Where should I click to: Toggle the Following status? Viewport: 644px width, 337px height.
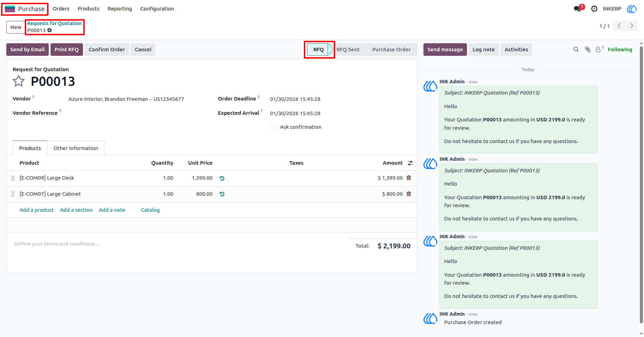620,50
